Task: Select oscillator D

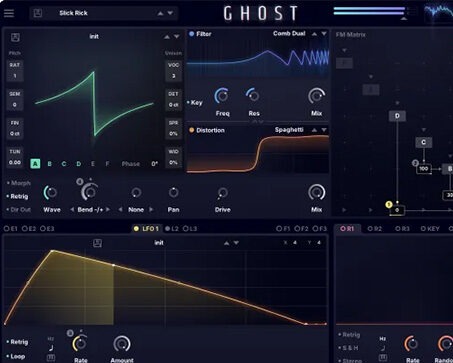Action: pos(78,164)
